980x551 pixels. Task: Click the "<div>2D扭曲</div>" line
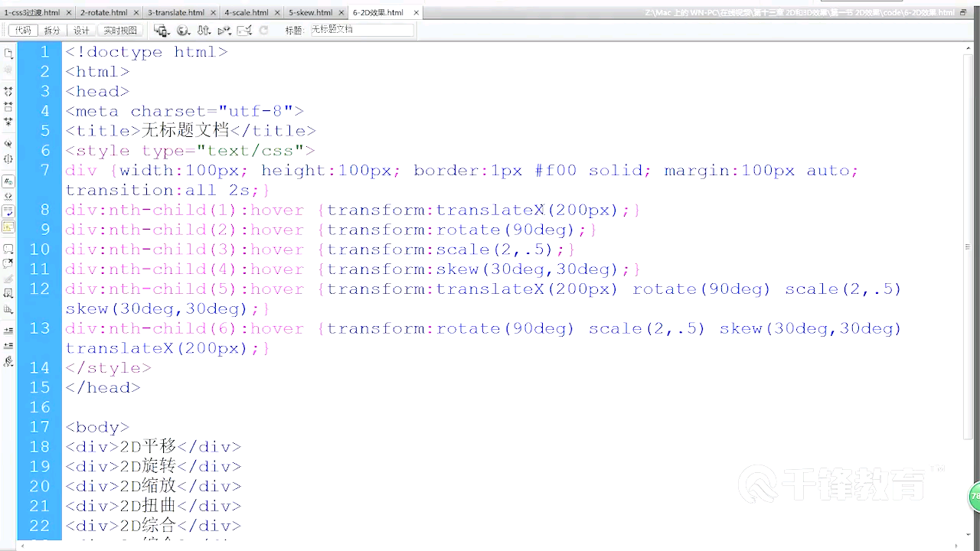153,506
